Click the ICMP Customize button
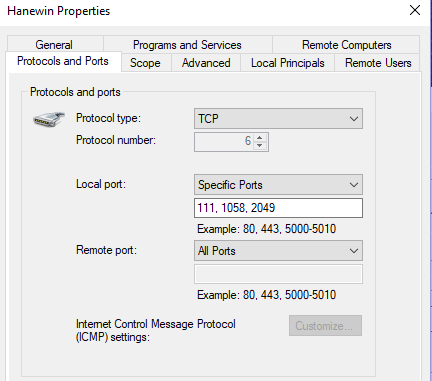The image size is (432, 381). pos(325,326)
